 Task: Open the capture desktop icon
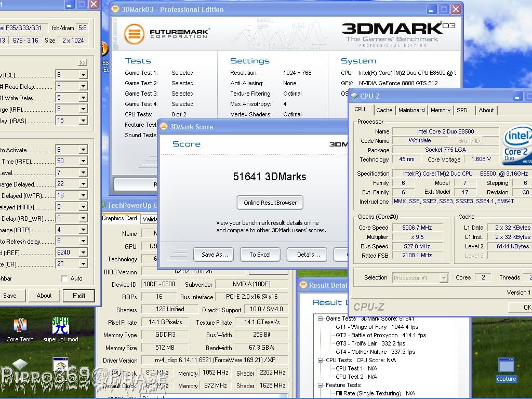(506, 370)
